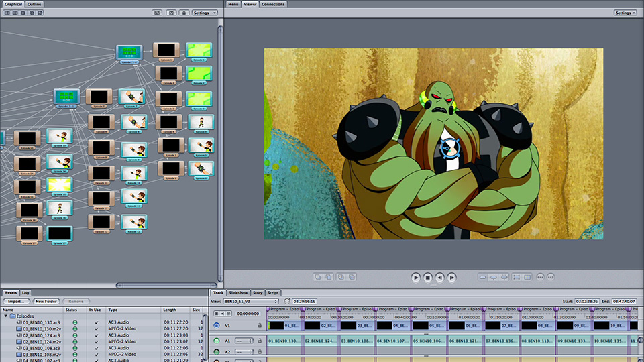Image resolution: width=644 pixels, height=362 pixels.
Task: Click the Remove button
Action: 76,301
